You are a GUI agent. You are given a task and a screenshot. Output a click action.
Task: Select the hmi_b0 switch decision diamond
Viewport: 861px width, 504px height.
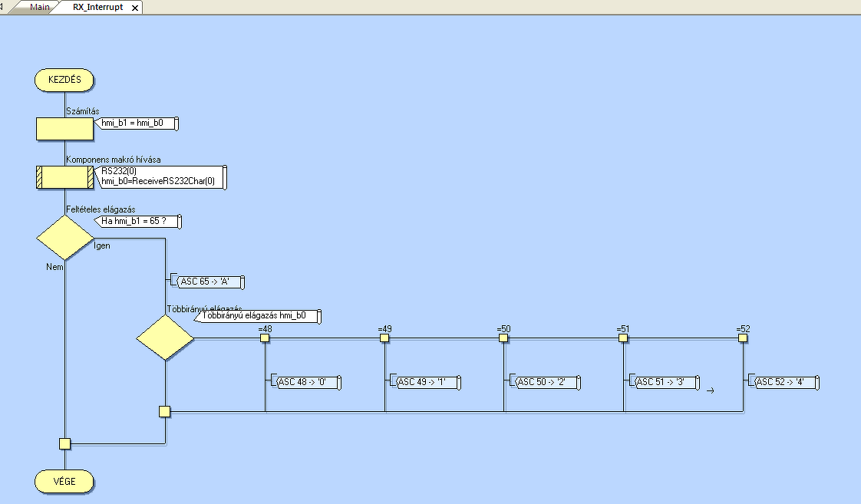(x=165, y=338)
